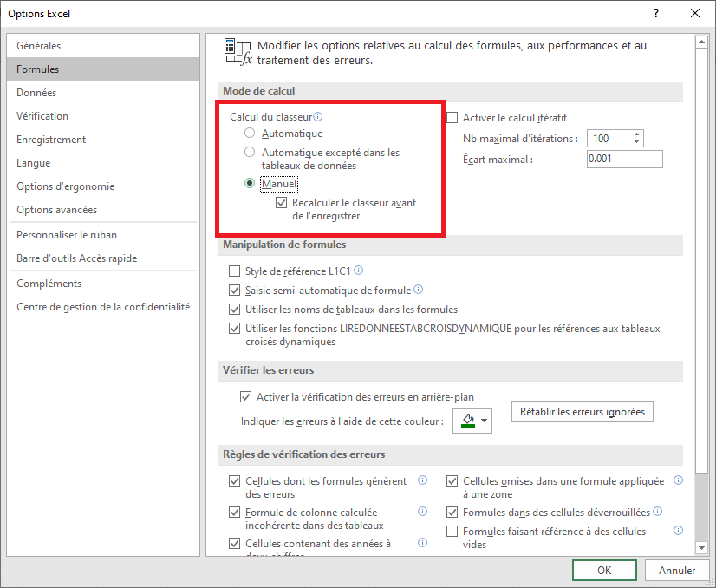
Task: Click the vertical scrollbar thumb
Action: tap(701, 261)
